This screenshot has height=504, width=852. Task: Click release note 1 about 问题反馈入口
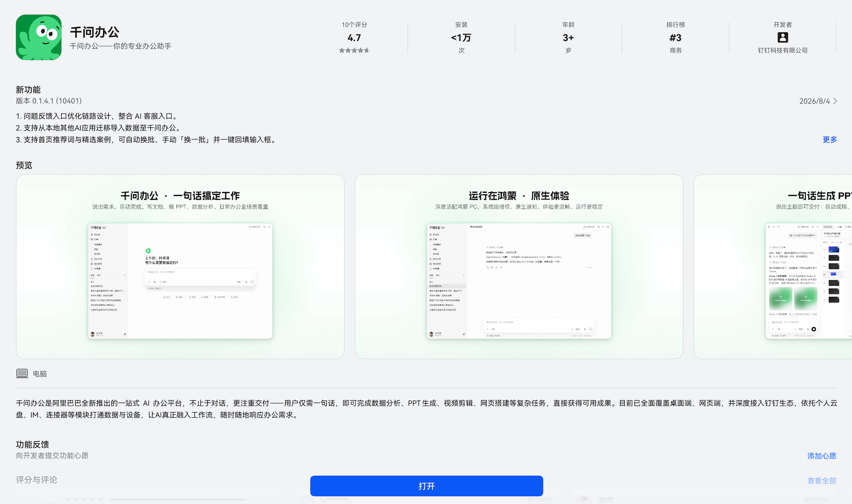[x=97, y=116]
